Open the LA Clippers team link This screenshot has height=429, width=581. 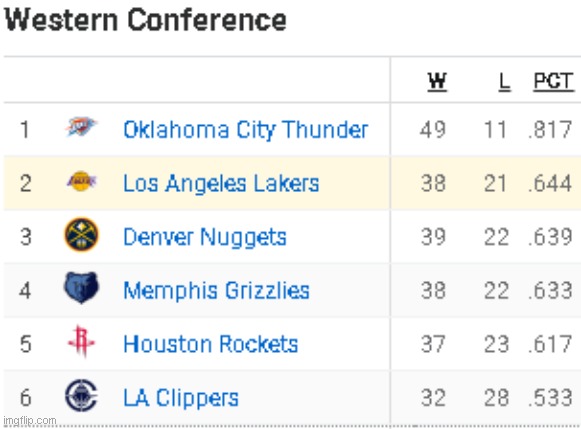[x=181, y=398]
